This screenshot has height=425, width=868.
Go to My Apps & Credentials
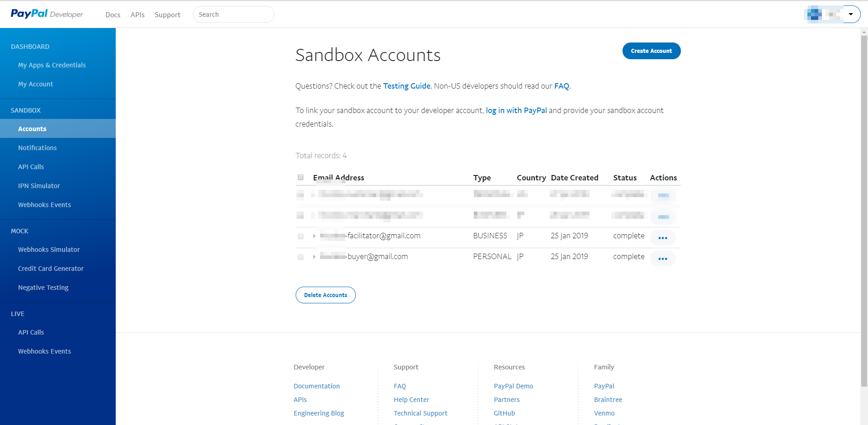pos(52,65)
